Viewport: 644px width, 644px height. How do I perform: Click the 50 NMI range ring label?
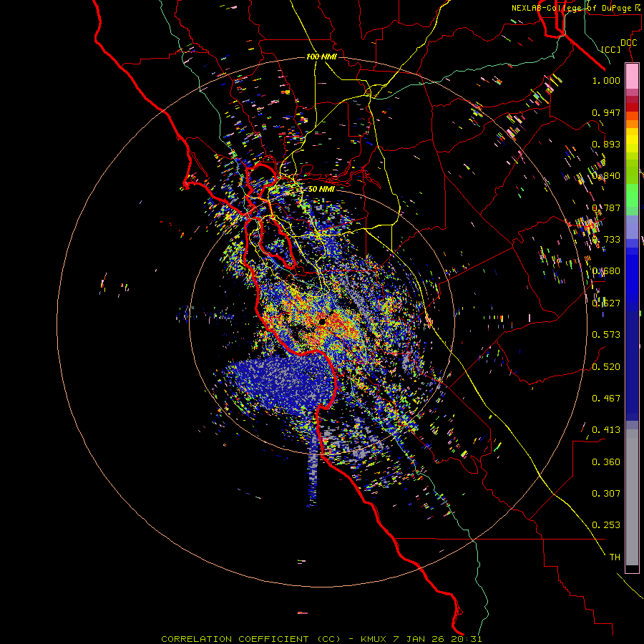click(321, 189)
